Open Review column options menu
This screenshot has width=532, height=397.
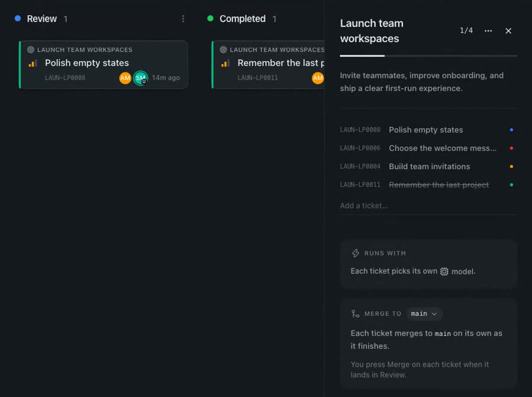click(183, 19)
